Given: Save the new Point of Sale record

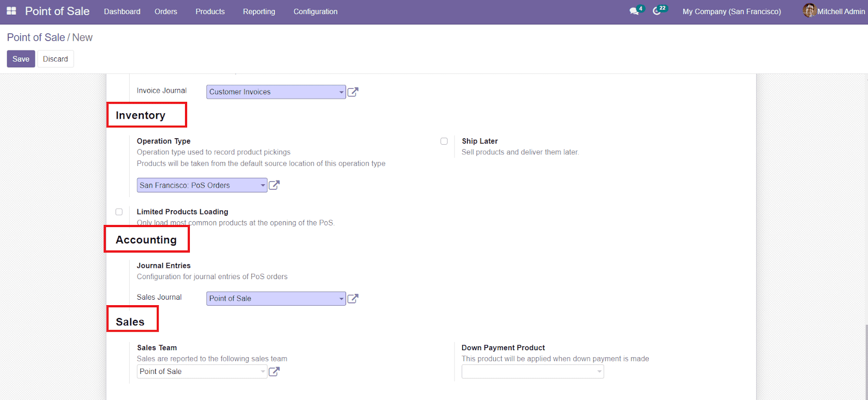Looking at the screenshot, I should click(x=21, y=59).
